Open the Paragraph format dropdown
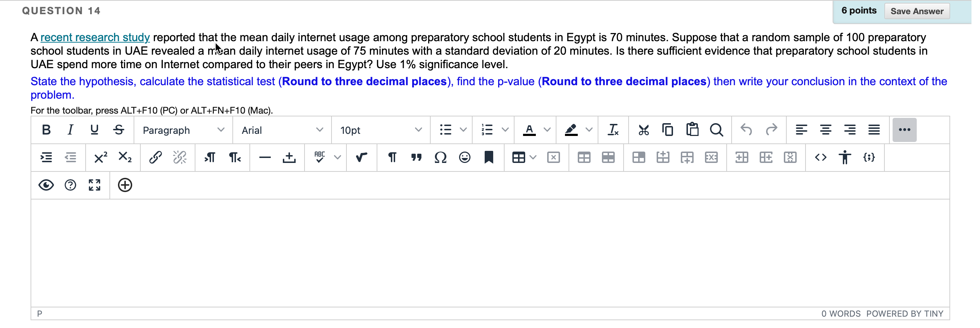Image resolution: width=980 pixels, height=328 pixels. coord(183,130)
